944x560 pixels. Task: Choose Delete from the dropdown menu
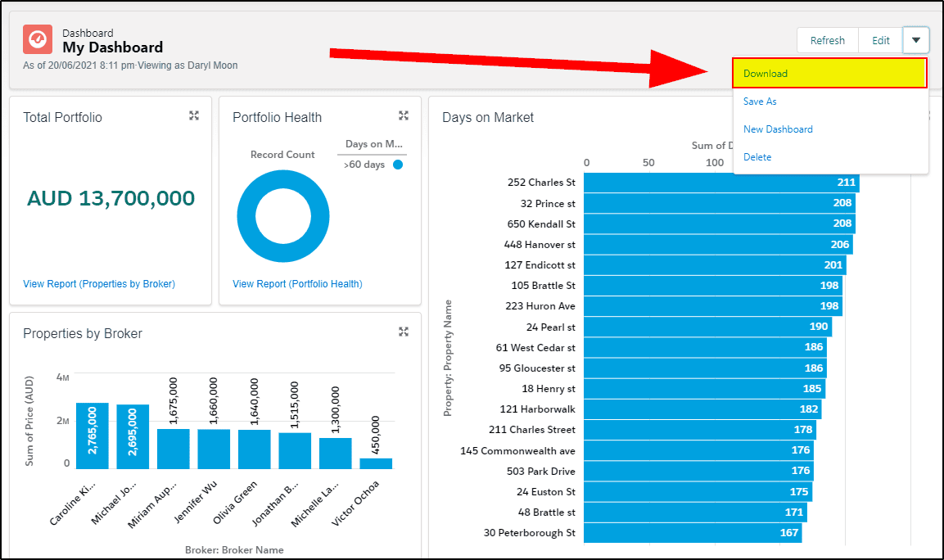[757, 156]
